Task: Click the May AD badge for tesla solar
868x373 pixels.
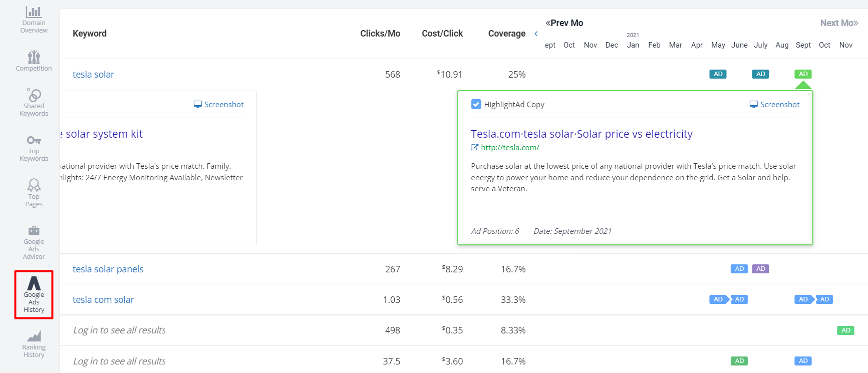Action: click(718, 74)
